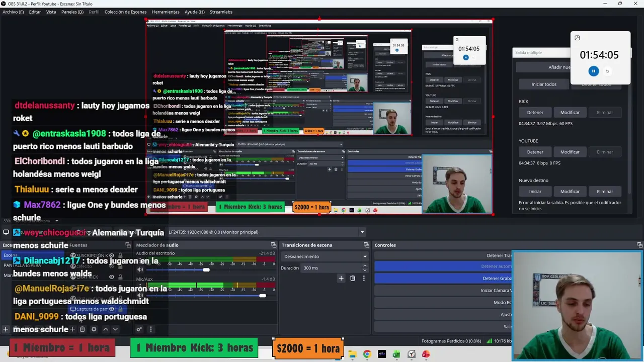Open File Explorer from the taskbar
This screenshot has height=362, width=644.
click(352, 354)
